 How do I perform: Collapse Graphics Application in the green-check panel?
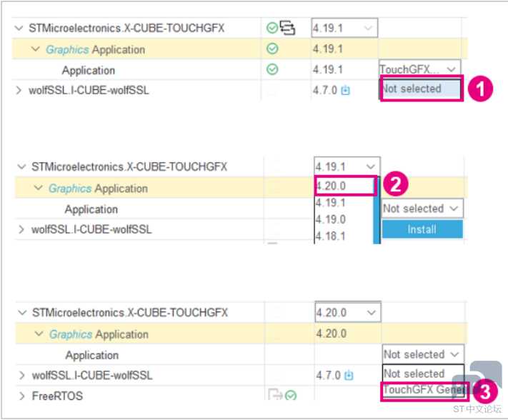tap(35, 49)
